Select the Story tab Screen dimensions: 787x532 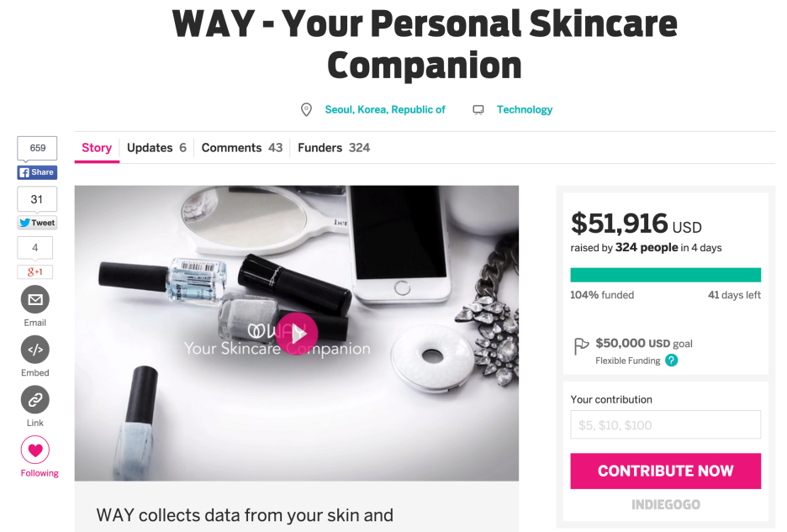(x=97, y=148)
